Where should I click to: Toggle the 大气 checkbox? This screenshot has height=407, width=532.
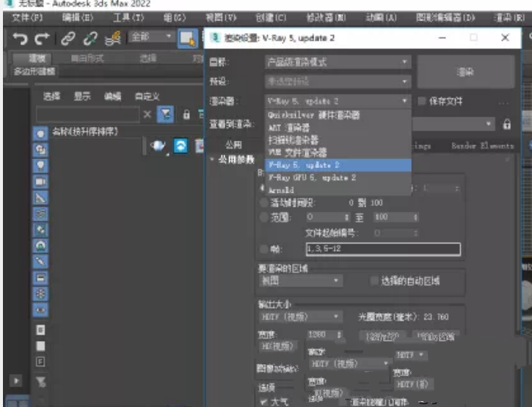tap(263, 402)
